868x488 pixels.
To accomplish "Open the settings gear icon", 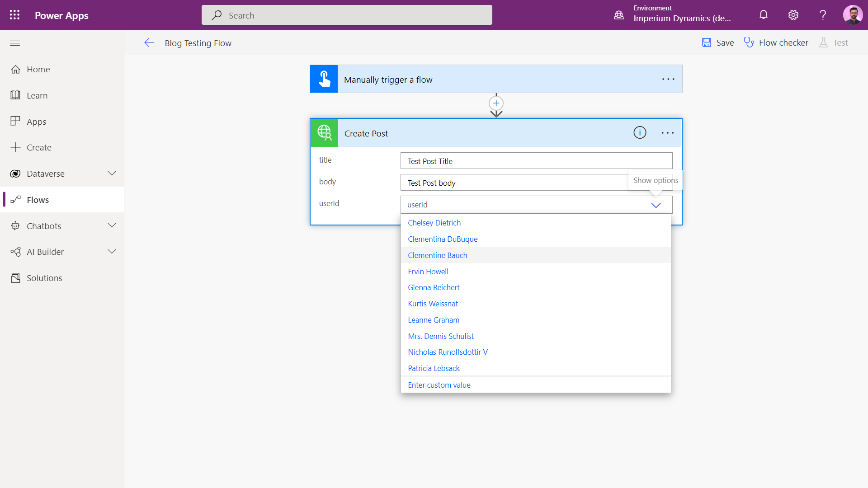I will (x=793, y=15).
